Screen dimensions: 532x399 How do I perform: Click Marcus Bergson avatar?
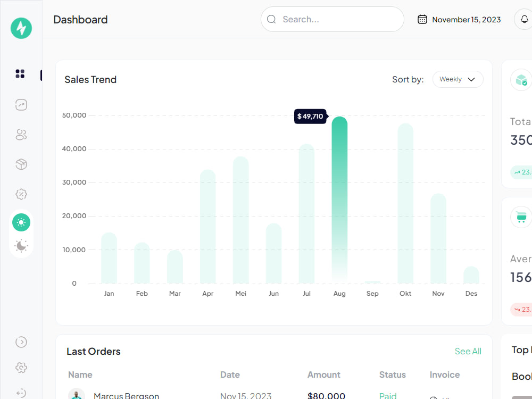[x=77, y=394]
